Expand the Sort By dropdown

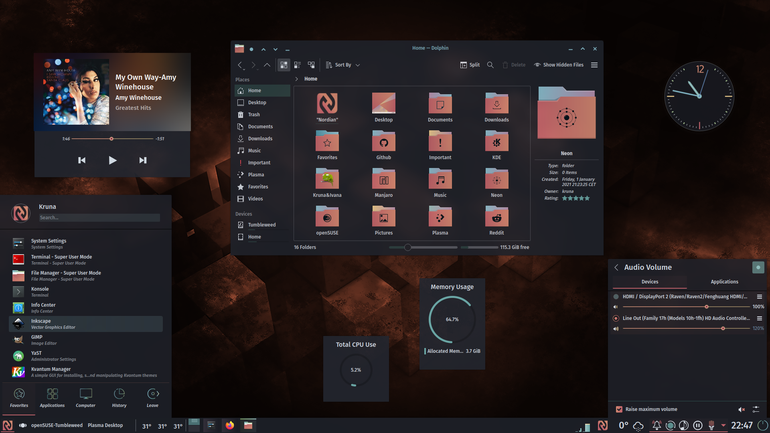(x=343, y=65)
